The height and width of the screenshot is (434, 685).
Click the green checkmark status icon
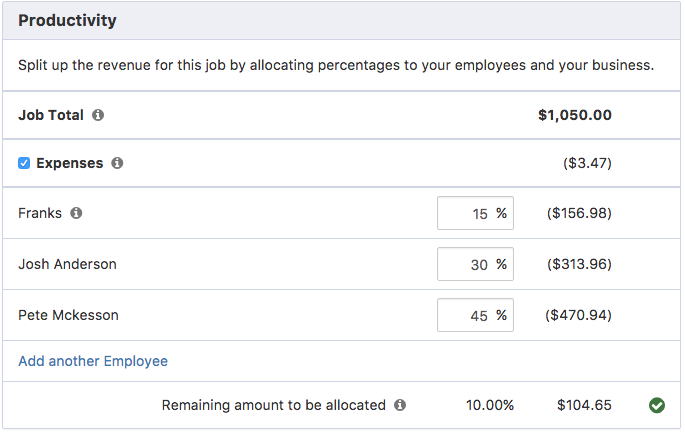(657, 405)
